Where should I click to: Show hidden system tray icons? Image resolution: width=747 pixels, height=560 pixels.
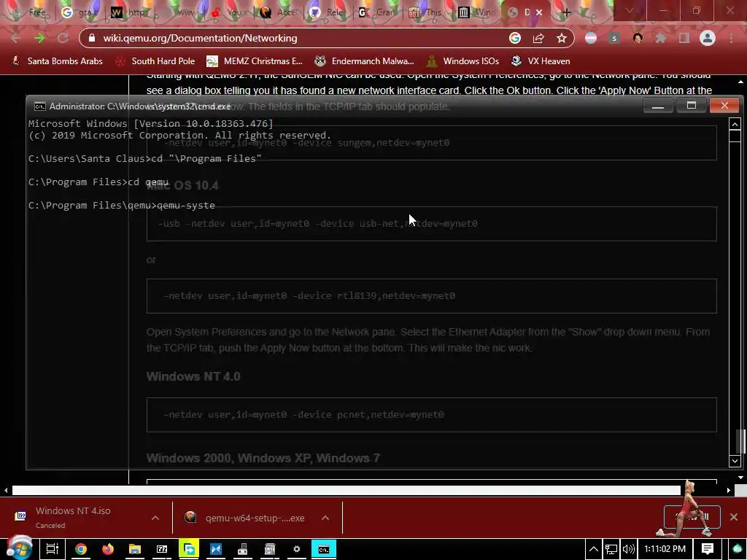click(594, 549)
